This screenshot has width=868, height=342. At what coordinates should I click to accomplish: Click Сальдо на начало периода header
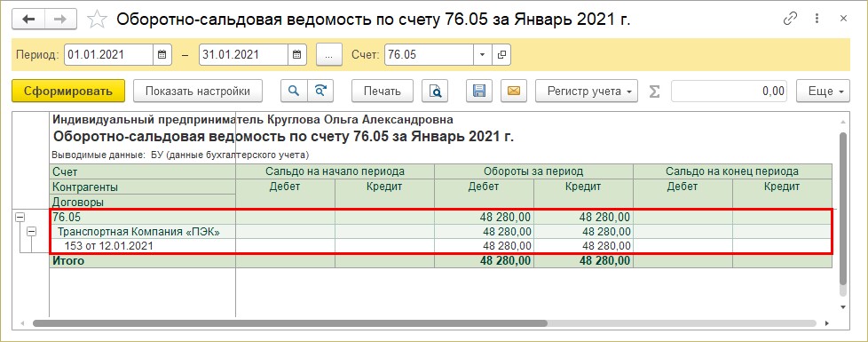click(335, 171)
